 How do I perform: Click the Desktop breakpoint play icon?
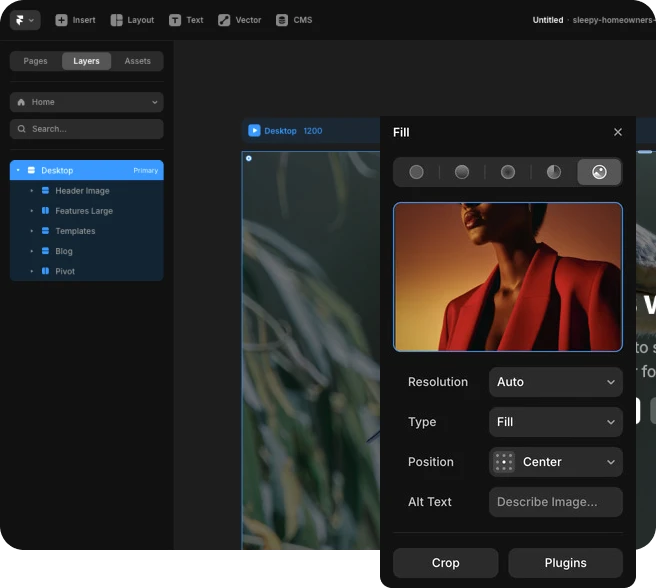coord(254,130)
